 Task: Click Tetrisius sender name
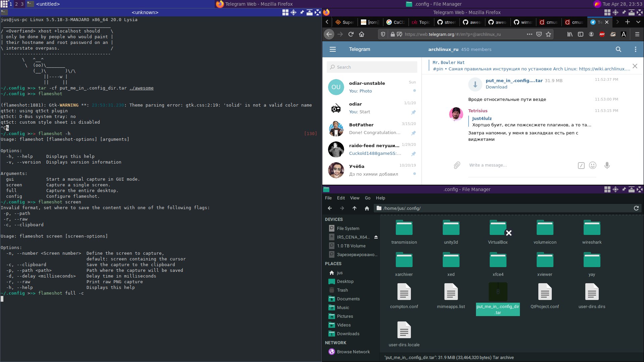pos(478,111)
